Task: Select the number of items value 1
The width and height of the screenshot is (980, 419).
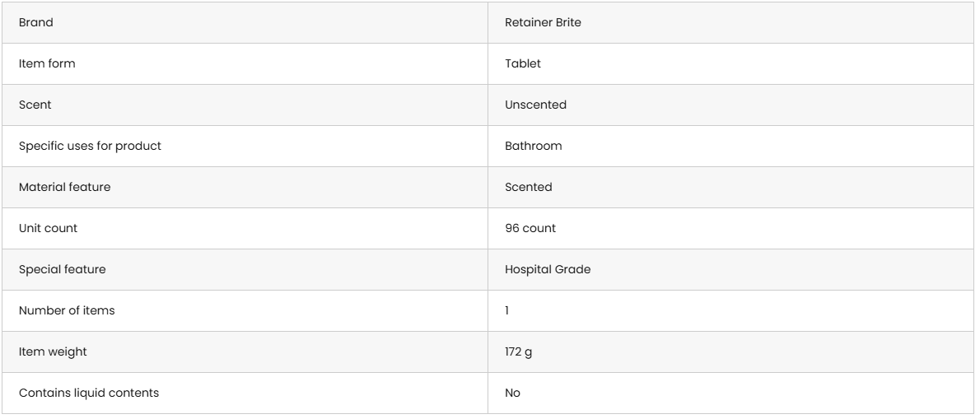Action: click(507, 311)
